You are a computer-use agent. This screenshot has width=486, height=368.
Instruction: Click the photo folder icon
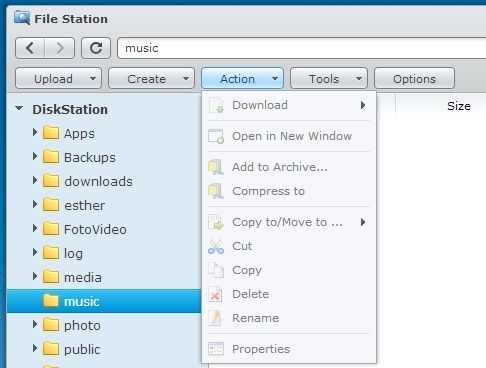pos(51,325)
